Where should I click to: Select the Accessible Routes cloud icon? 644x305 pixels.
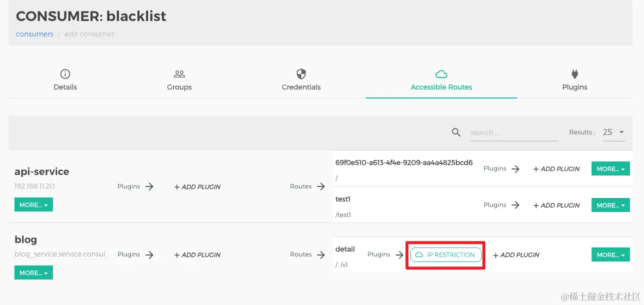441,74
